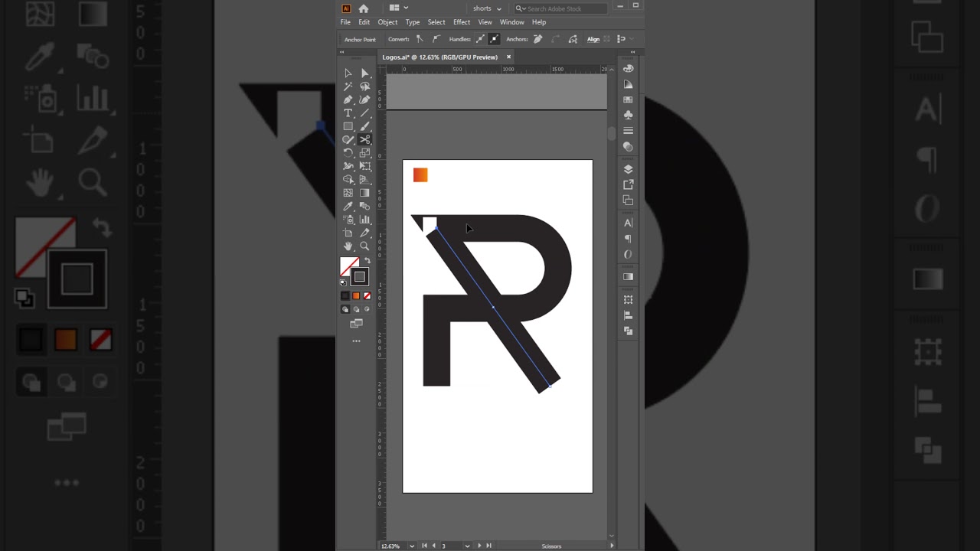
Task: Select the Direct Selection tool
Action: [x=364, y=73]
